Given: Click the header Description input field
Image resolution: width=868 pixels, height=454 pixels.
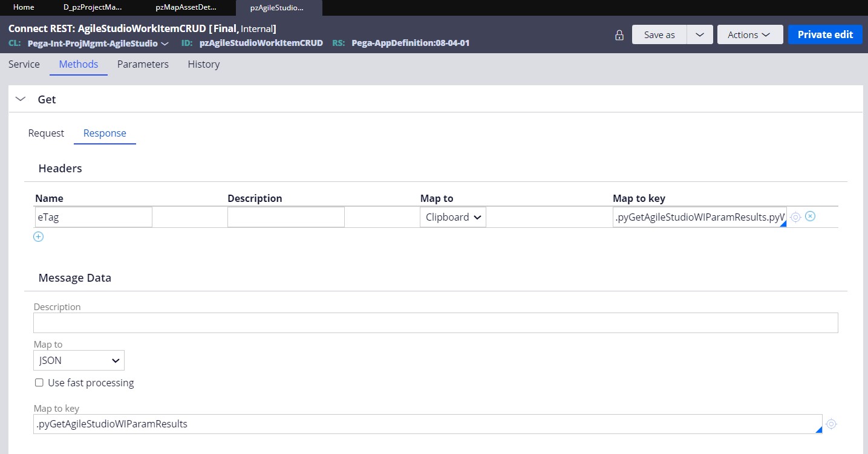Looking at the screenshot, I should tap(286, 217).
